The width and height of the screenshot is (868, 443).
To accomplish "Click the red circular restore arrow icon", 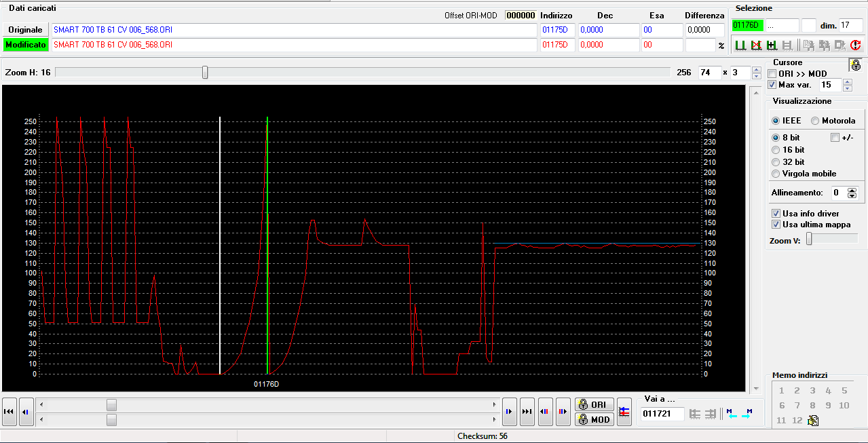I will 855,45.
